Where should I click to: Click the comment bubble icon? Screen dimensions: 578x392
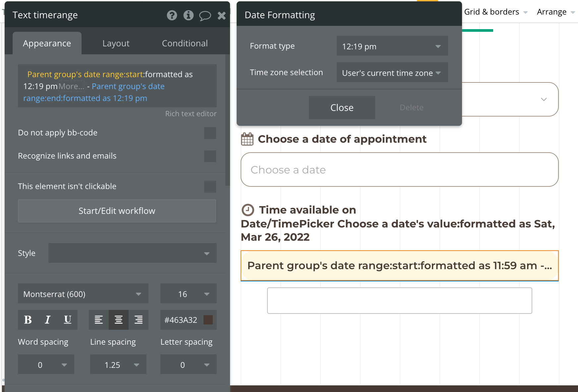point(205,16)
